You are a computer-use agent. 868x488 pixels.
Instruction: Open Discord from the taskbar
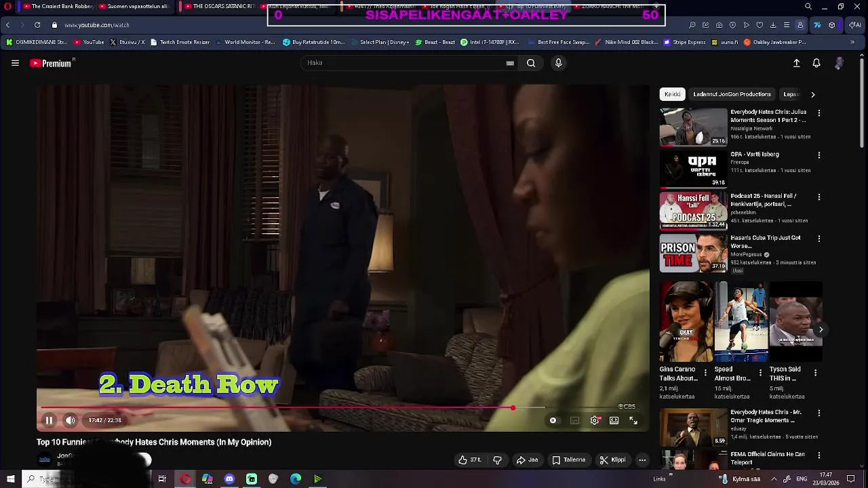tap(229, 479)
